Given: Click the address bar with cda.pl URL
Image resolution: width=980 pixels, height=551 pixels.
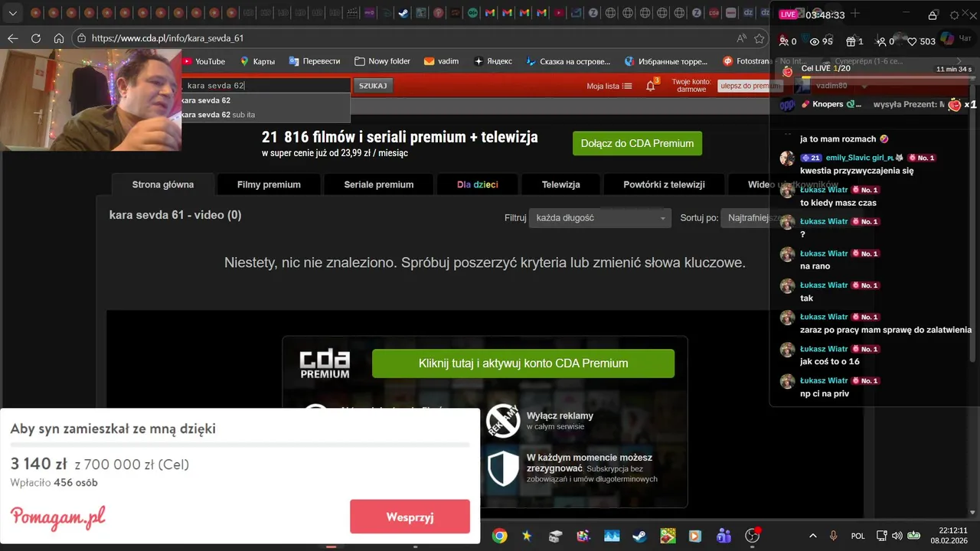Looking at the screenshot, I should tap(406, 38).
